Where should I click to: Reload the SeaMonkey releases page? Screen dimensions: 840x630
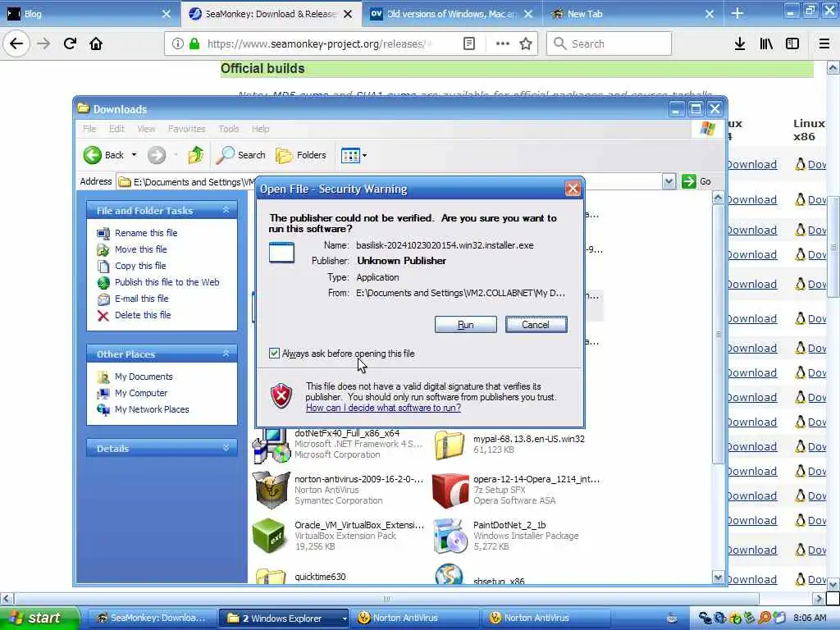pos(70,43)
